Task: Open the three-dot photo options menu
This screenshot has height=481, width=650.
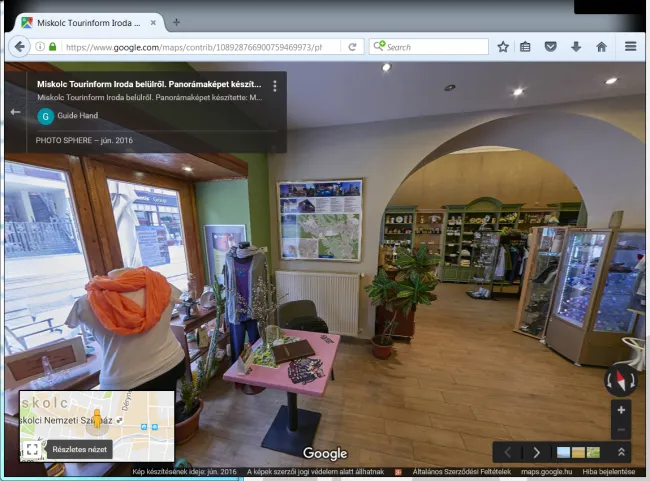Action: tap(275, 86)
